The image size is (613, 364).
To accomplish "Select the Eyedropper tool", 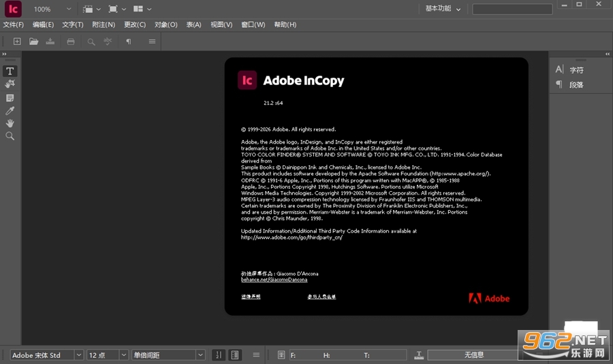I will tap(10, 110).
